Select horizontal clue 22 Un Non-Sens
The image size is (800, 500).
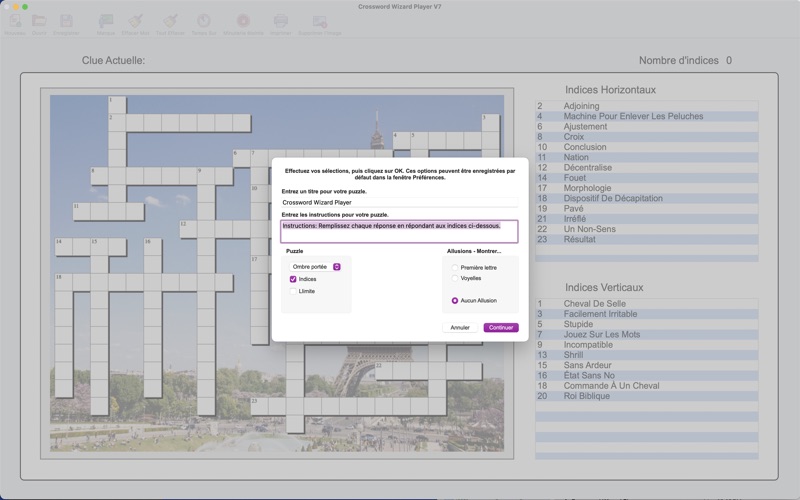point(646,229)
